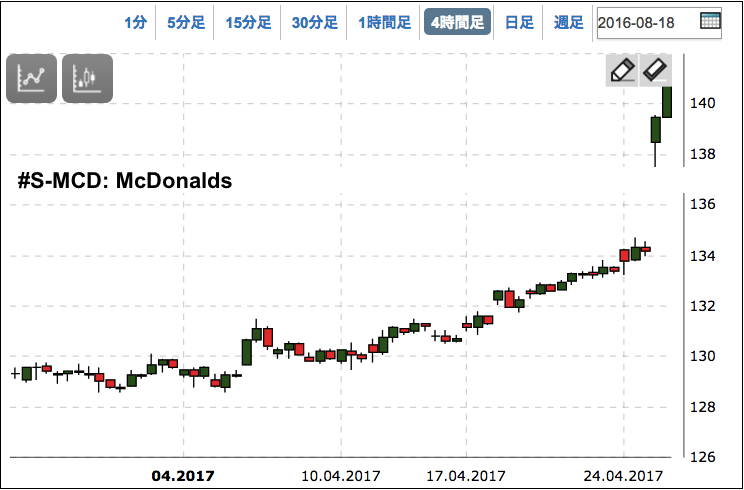Select the 1時間足 timeframe tab
This screenshot has width=744, height=490.
(x=384, y=22)
